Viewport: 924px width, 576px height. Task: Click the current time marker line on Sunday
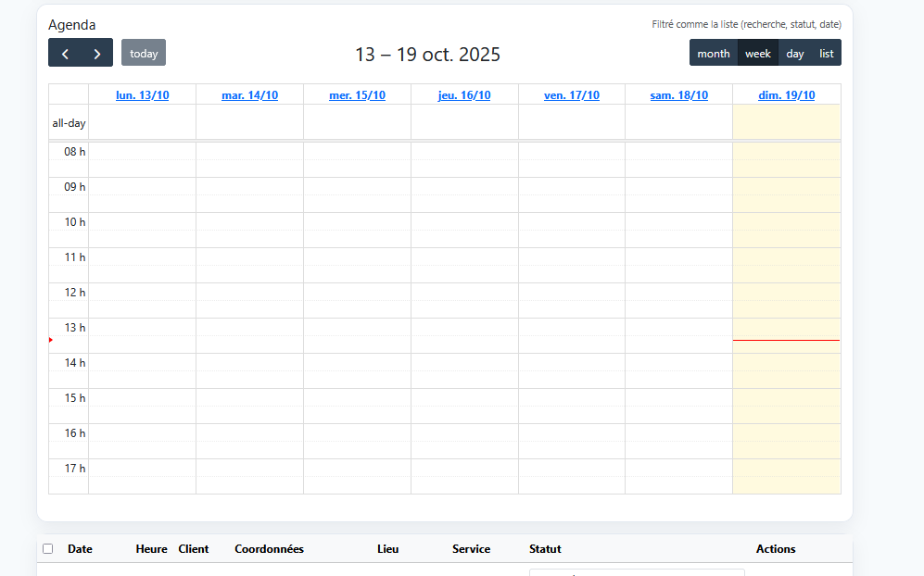[787, 341]
